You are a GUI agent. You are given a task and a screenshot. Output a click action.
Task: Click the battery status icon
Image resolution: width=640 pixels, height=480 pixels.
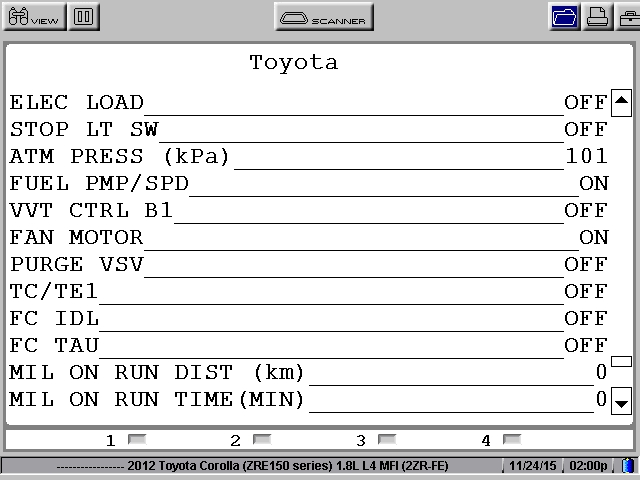click(x=629, y=466)
